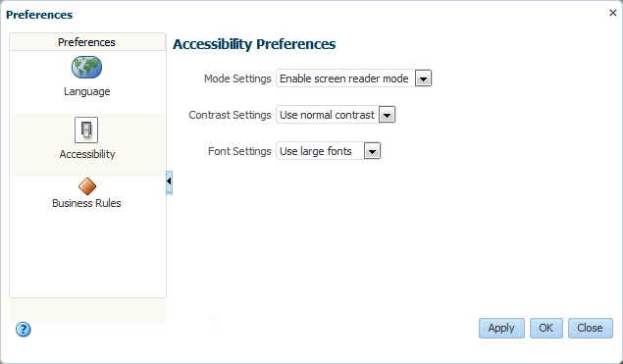Viewport: 623px width, 364px height.
Task: Click the Close button at bottom
Action: (590, 328)
